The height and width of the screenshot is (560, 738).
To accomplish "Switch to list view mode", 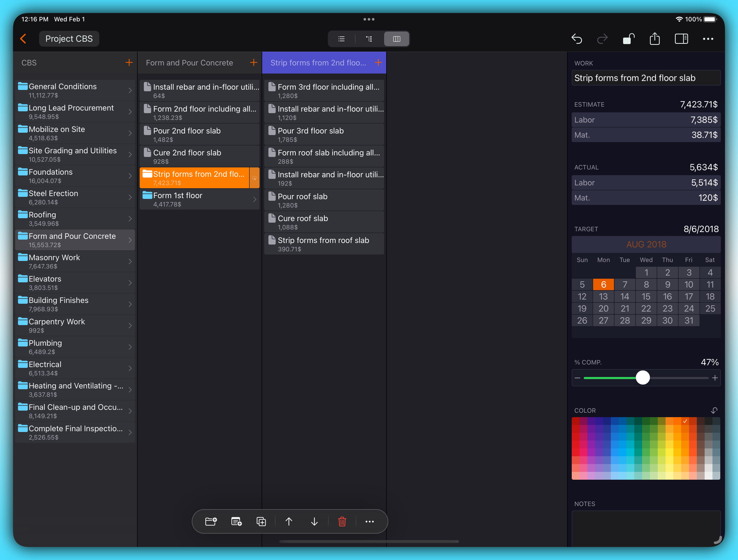I will coord(341,39).
